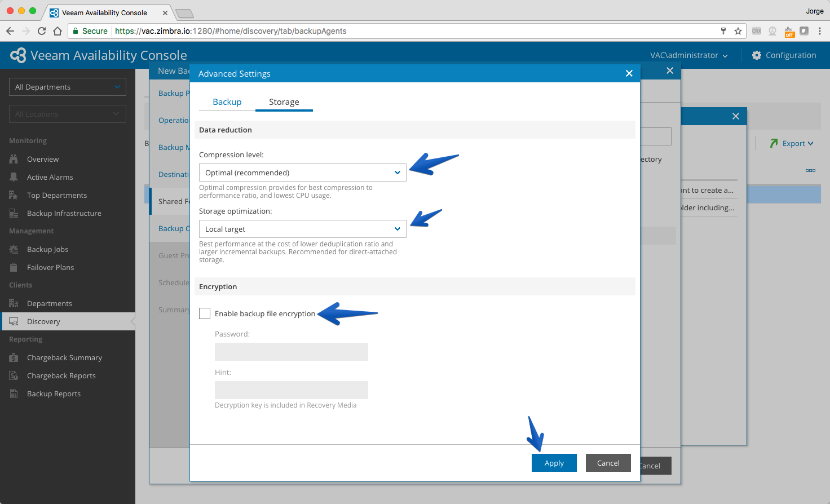Click Apply to save advanced settings

(x=554, y=463)
